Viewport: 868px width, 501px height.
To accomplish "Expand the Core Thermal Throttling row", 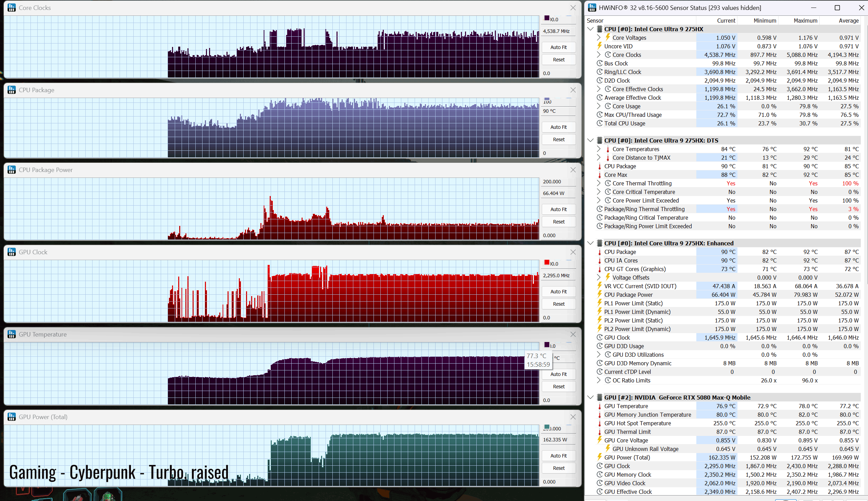I will 599,183.
